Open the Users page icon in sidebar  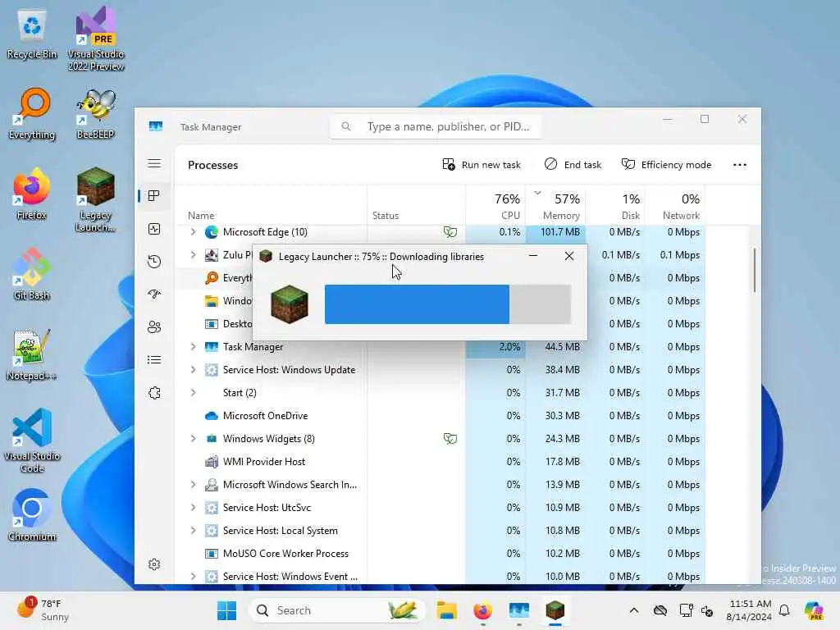(x=154, y=326)
